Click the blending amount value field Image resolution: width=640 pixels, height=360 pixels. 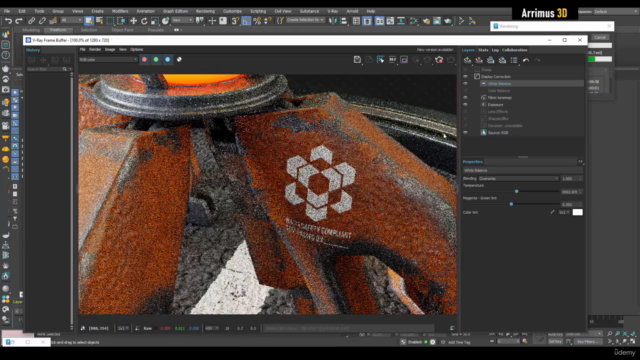tap(571, 178)
